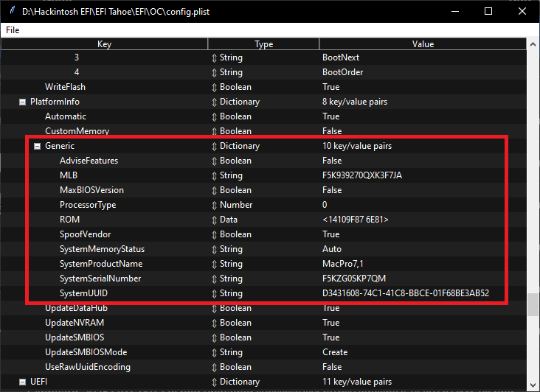Click the scrollbar up arrow
Image resolution: width=540 pixels, height=392 pixels.
[x=533, y=44]
